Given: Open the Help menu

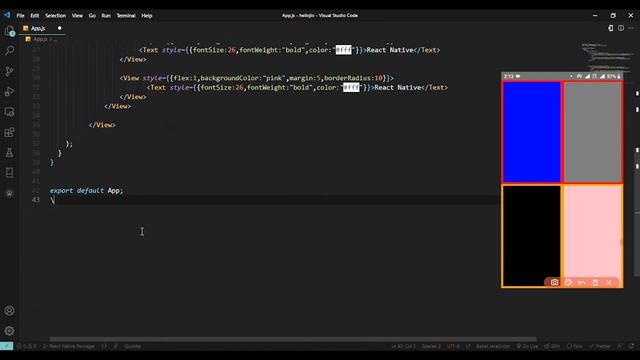Looking at the screenshot, I should (147, 16).
